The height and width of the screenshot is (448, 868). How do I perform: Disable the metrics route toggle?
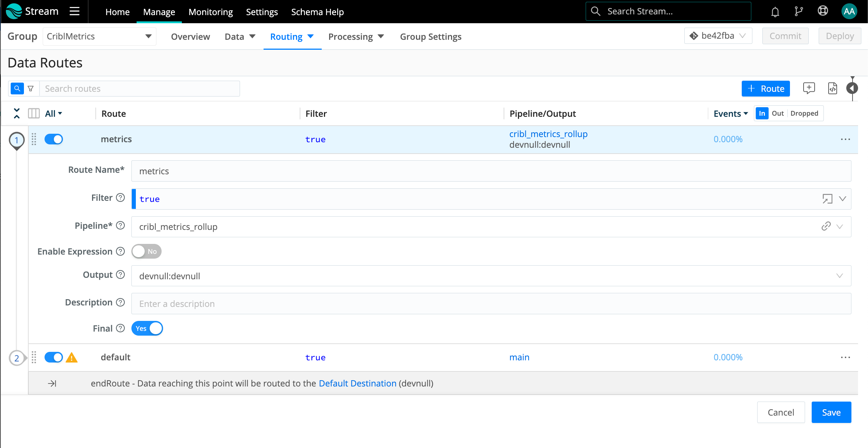53,139
